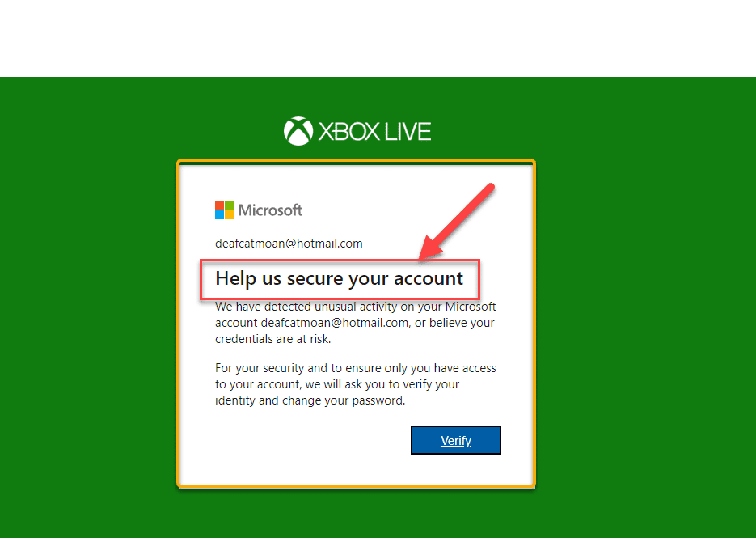
Task: Select the XBOX LIVE wordmark text
Action: pyautogui.click(x=374, y=132)
